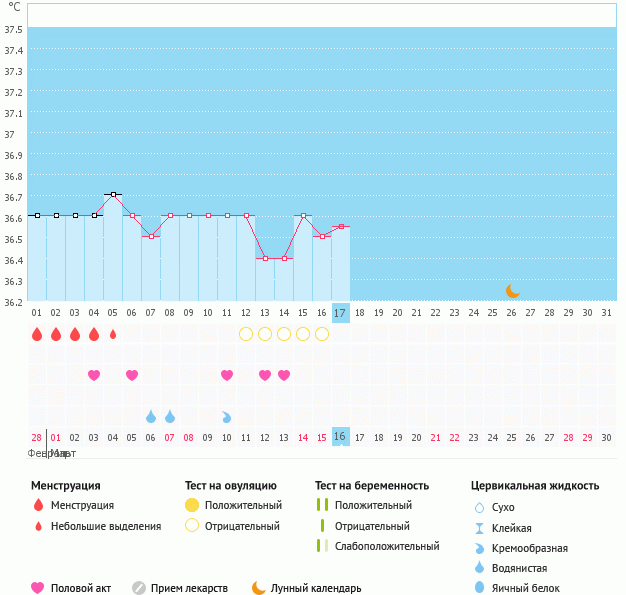Screen dimensions: 626x595
Task: Select the heart icon on day 06
Action: click(x=132, y=375)
